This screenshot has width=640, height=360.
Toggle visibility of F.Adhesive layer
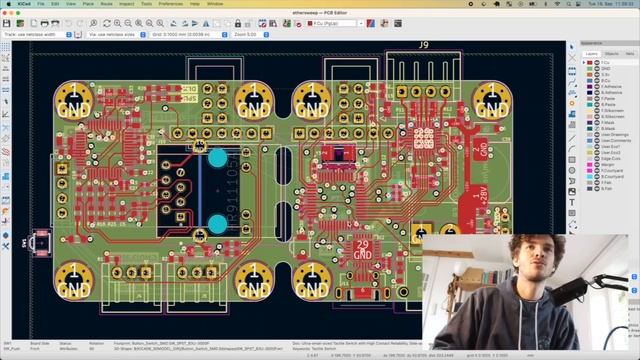point(597,87)
